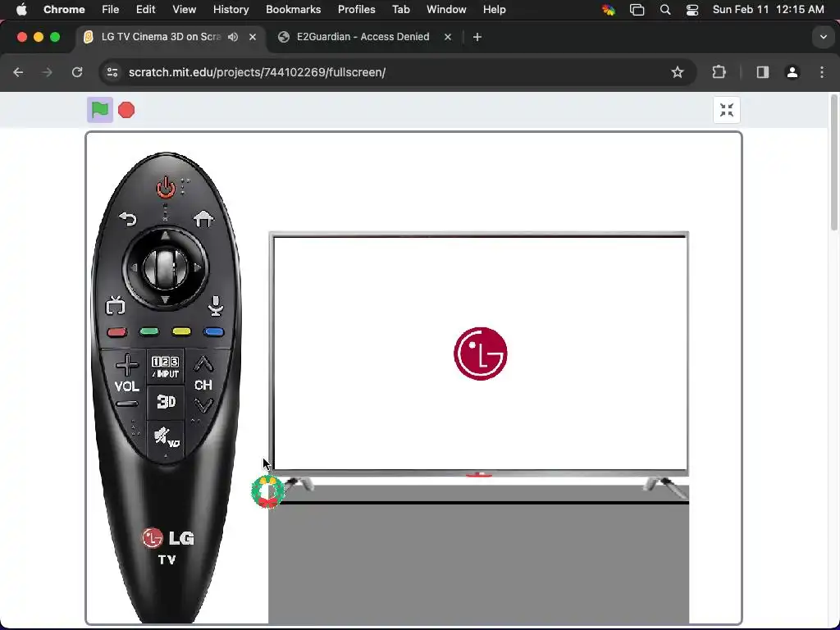Bookmark this page with the star icon
Viewport: 840px width, 630px height.
(678, 72)
